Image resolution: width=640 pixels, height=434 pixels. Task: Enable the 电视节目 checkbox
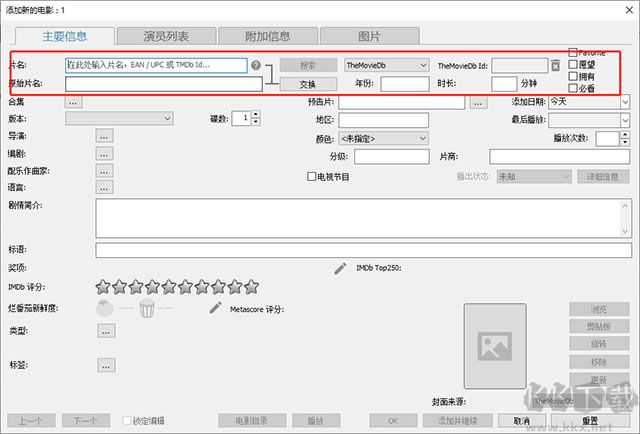312,176
